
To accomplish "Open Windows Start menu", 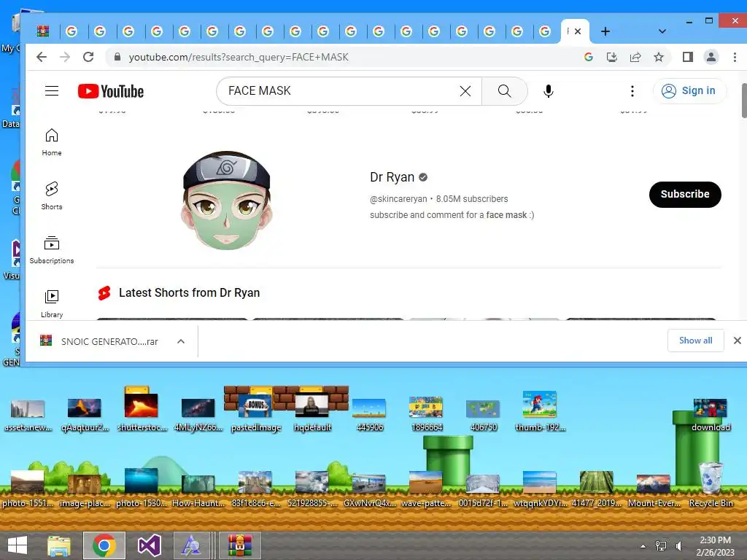I will tap(18, 545).
